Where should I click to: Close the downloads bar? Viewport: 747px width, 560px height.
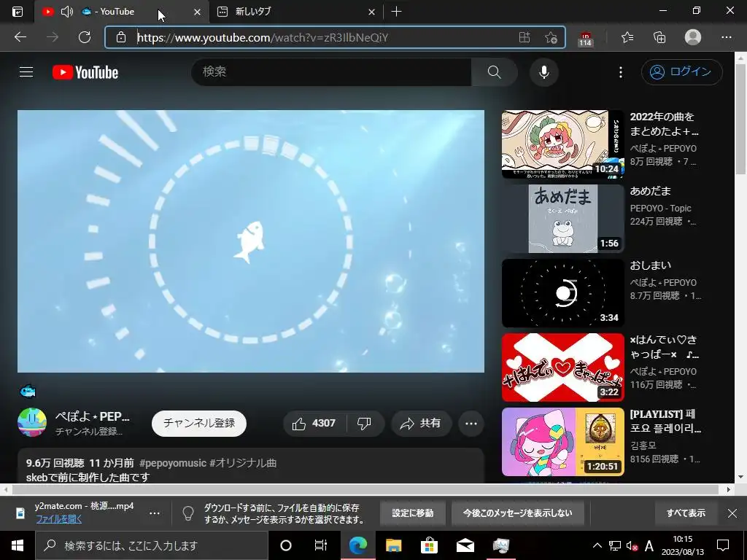point(732,513)
